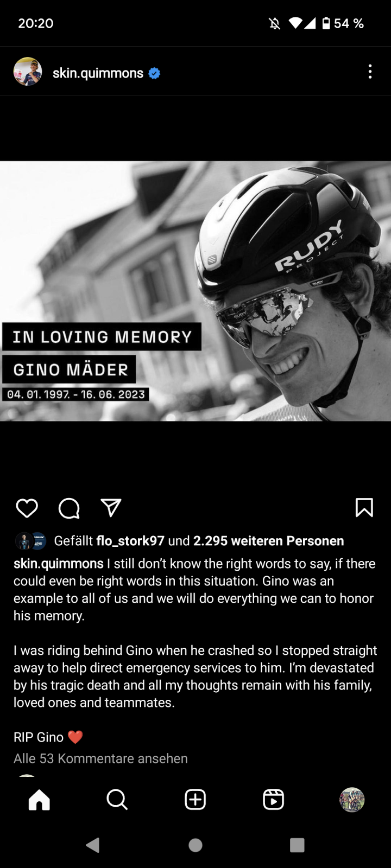391x868 pixels.
Task: Tap the blue verified badge
Action: 154,73
